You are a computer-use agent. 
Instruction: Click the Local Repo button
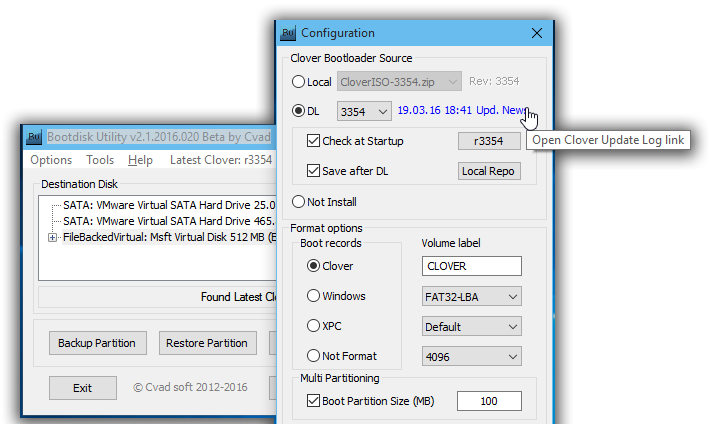[489, 171]
